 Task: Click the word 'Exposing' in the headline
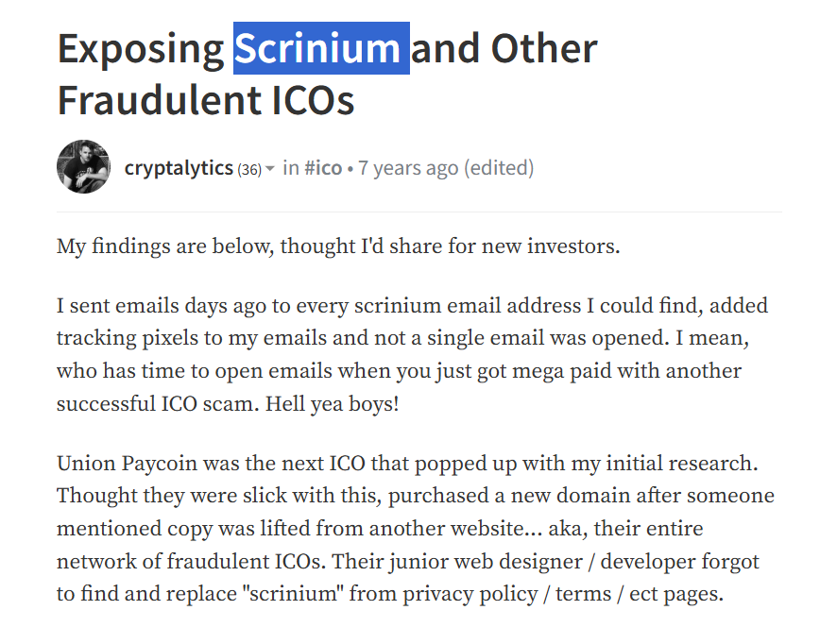pos(141,51)
